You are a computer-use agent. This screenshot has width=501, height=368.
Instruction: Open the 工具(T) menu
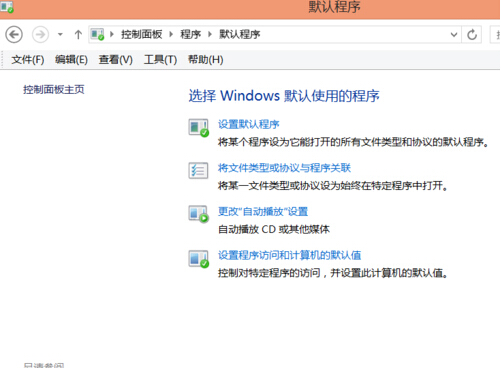tap(160, 60)
